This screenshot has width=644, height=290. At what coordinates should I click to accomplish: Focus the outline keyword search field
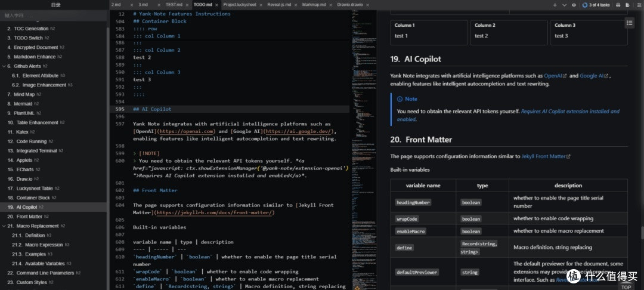54,15
